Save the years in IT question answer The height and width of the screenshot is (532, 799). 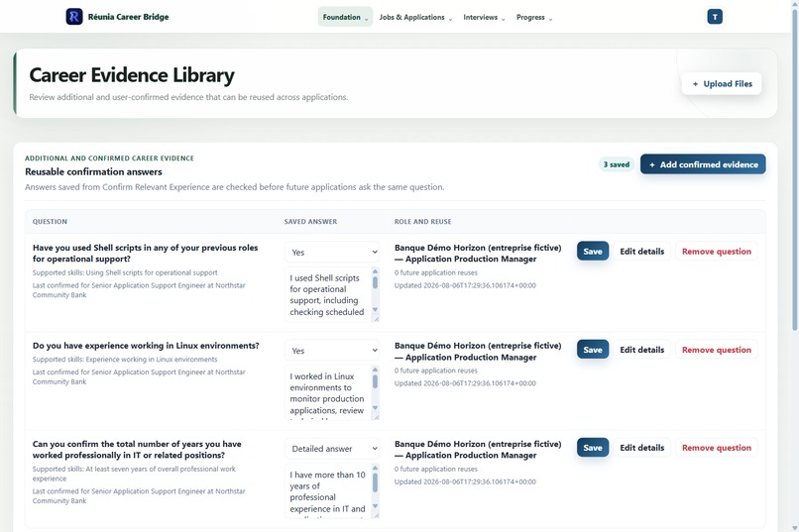point(593,448)
